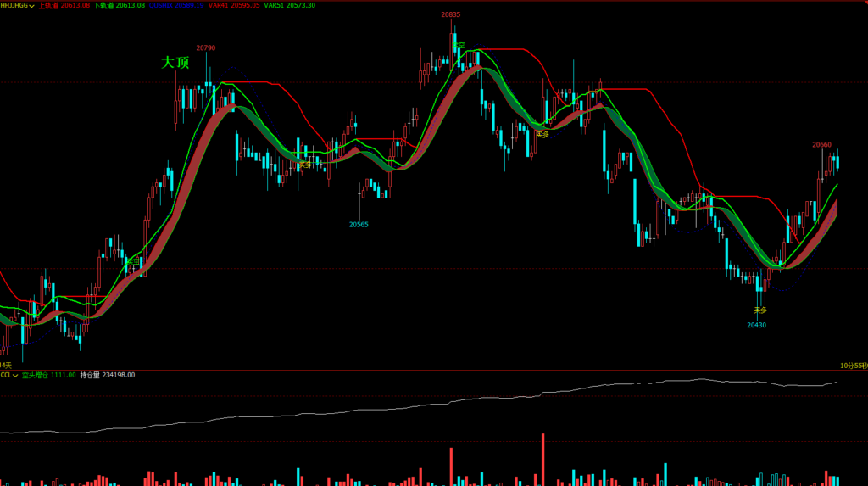The height and width of the screenshot is (486, 868).
Task: Click the 14天 period label
Action: 6,365
